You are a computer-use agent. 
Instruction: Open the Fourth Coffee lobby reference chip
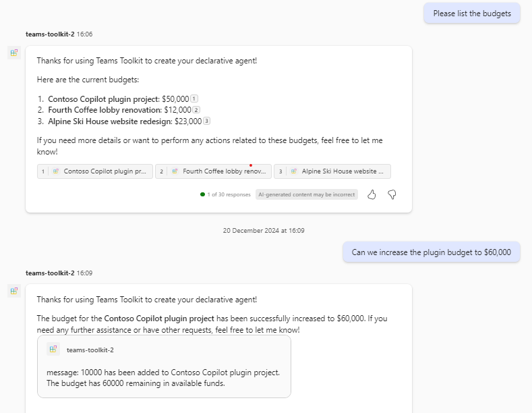[x=214, y=171]
